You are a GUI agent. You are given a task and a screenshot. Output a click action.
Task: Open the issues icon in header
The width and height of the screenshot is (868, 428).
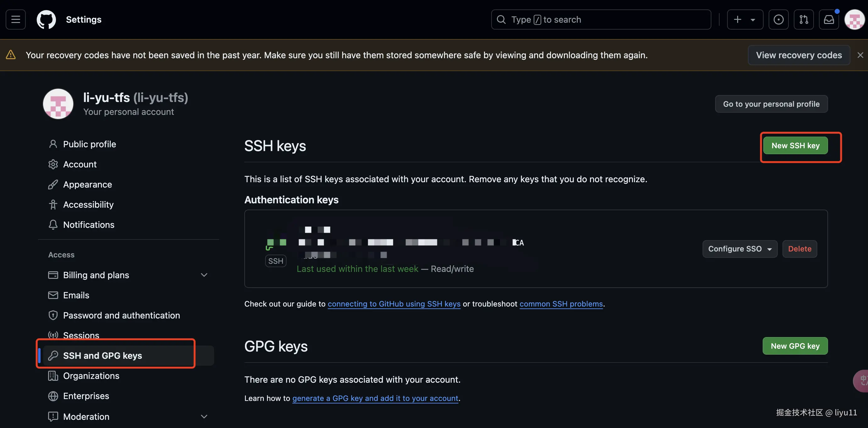[778, 20]
